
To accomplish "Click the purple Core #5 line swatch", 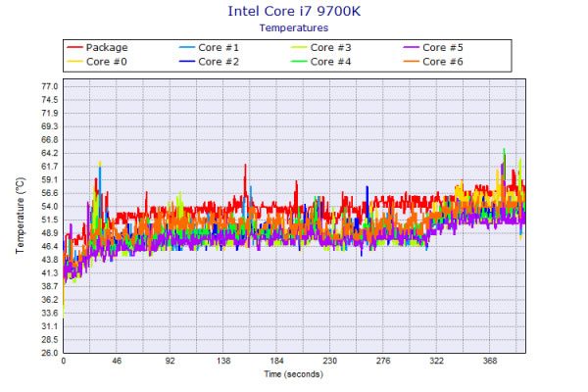I will (x=411, y=48).
